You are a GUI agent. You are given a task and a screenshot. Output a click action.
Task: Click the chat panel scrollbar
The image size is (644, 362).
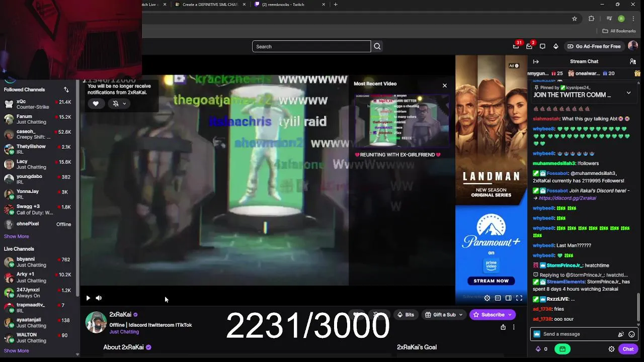pos(639,307)
